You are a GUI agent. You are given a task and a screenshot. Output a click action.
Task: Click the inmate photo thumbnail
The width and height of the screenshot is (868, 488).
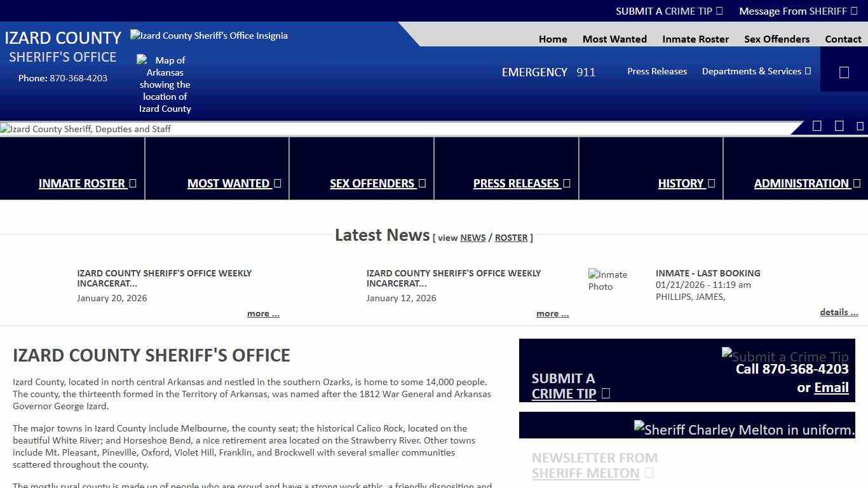point(607,280)
